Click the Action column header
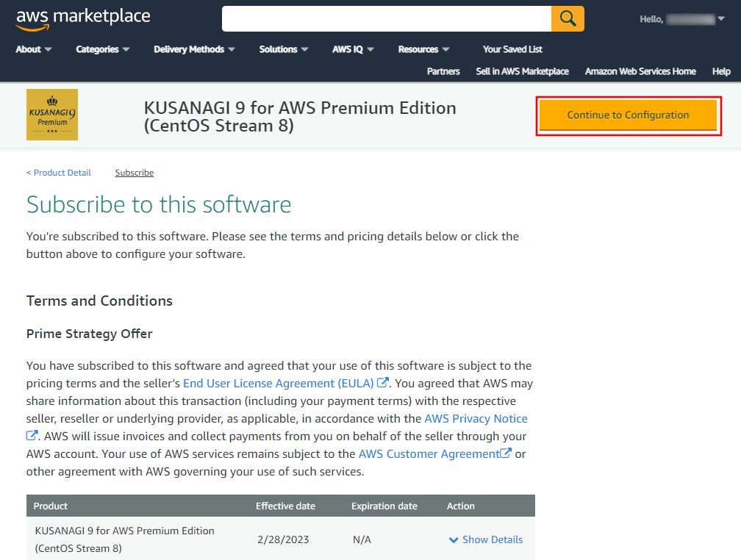The width and height of the screenshot is (741, 560). (x=461, y=506)
